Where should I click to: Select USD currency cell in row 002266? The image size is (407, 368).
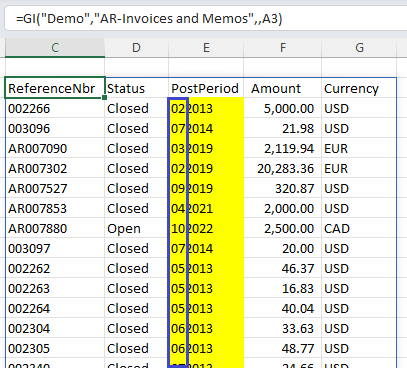point(359,108)
